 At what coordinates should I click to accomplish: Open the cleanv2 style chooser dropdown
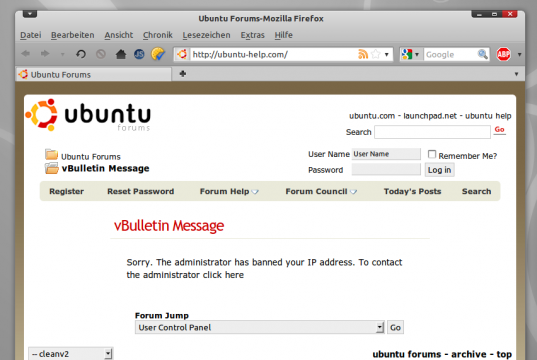pyautogui.click(x=70, y=354)
